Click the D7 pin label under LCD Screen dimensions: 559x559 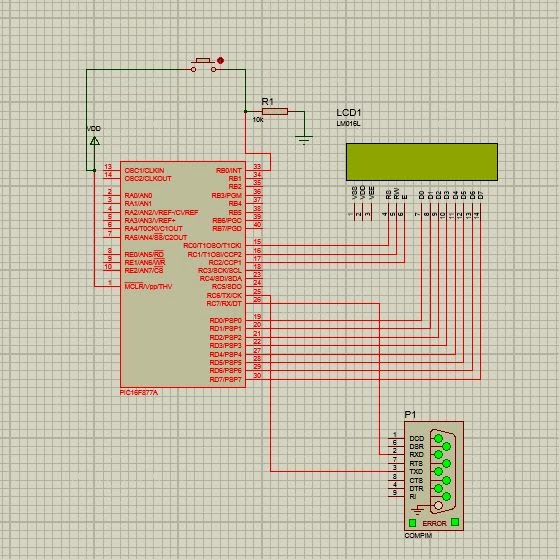(x=481, y=195)
